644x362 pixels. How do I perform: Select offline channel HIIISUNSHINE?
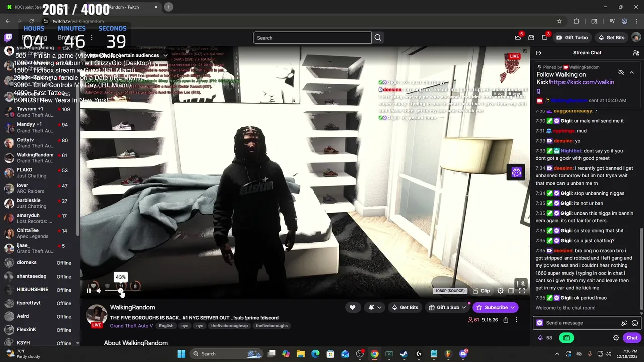(39, 290)
